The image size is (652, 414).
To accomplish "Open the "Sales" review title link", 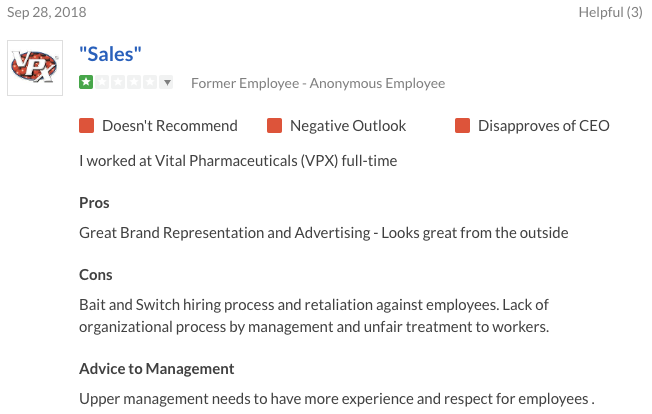I will pyautogui.click(x=110, y=54).
